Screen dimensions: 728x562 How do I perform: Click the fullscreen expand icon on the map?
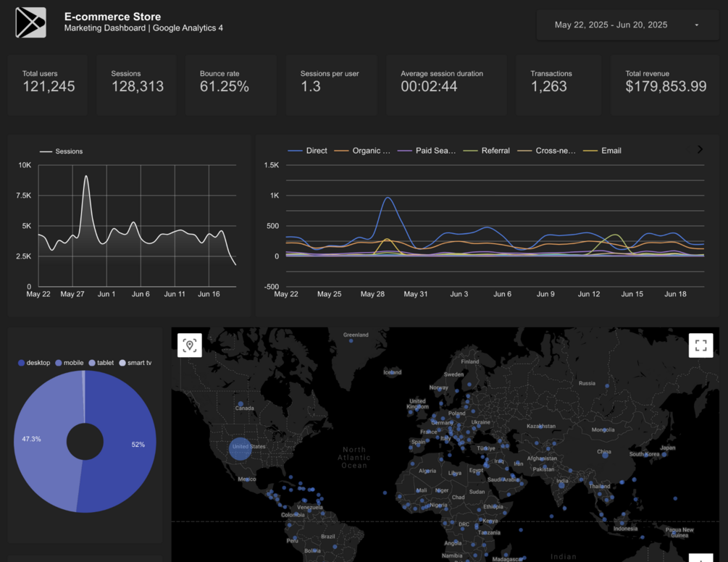700,345
